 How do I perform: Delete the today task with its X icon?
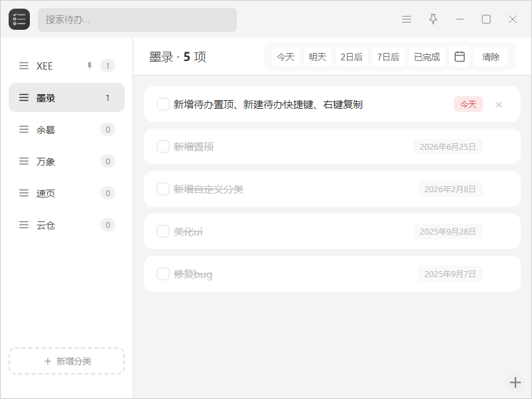[x=498, y=105]
